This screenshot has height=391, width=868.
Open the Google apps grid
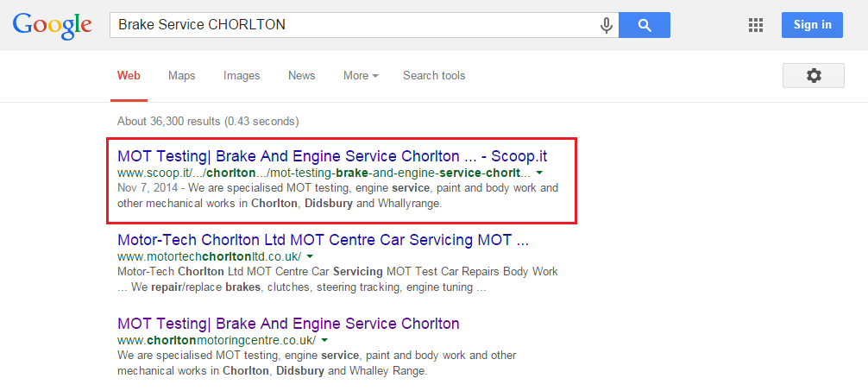click(x=756, y=25)
